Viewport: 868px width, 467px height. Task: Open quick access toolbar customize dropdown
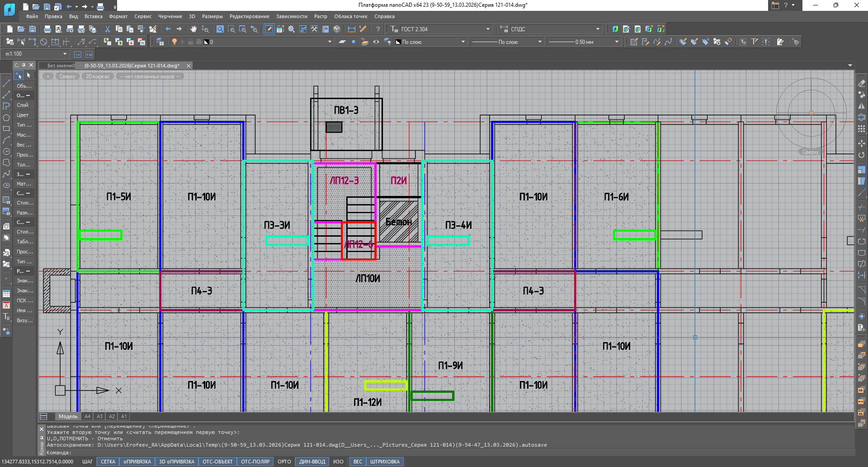pos(115,7)
